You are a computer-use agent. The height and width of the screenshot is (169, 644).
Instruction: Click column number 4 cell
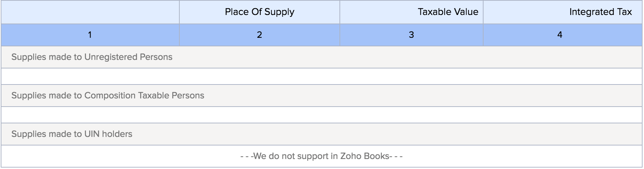(x=559, y=35)
